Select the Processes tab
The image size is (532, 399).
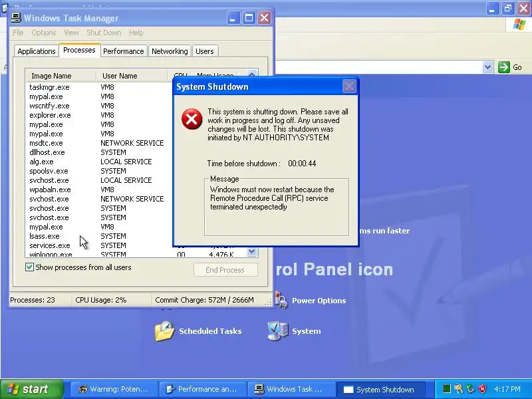pyautogui.click(x=79, y=51)
